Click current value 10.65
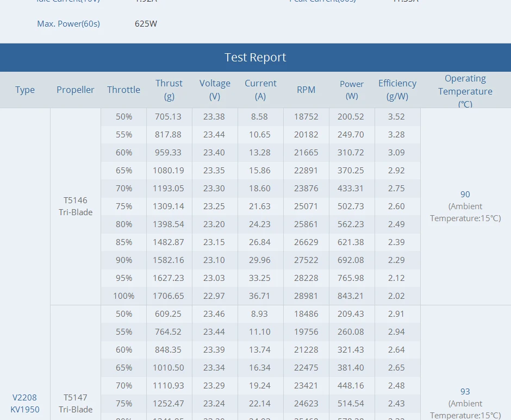 coord(259,135)
